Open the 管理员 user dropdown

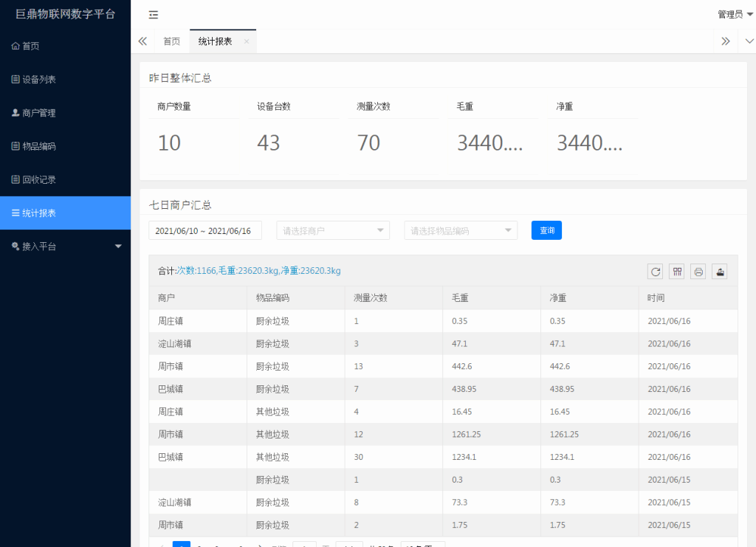[x=735, y=15]
